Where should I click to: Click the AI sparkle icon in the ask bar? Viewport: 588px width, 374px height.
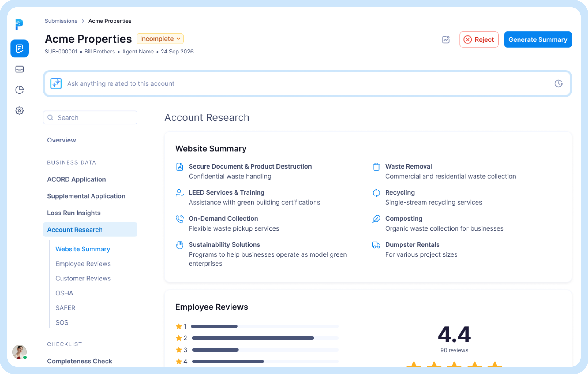coord(56,83)
